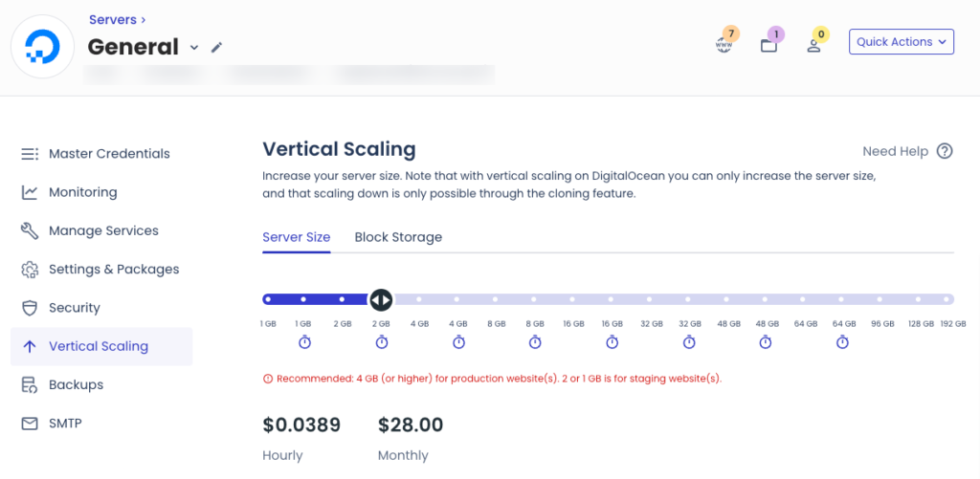
Task: Expand the server name chevron next to General
Action: (x=194, y=48)
